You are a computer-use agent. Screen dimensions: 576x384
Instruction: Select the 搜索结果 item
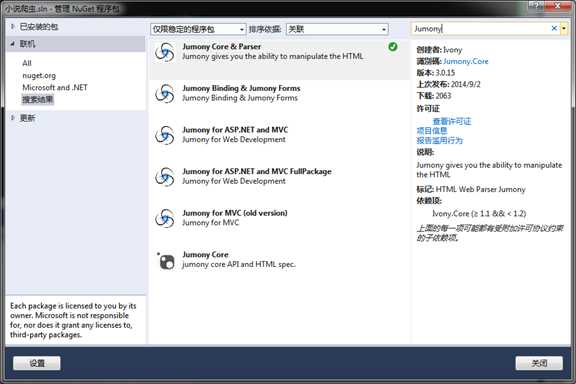[37, 100]
